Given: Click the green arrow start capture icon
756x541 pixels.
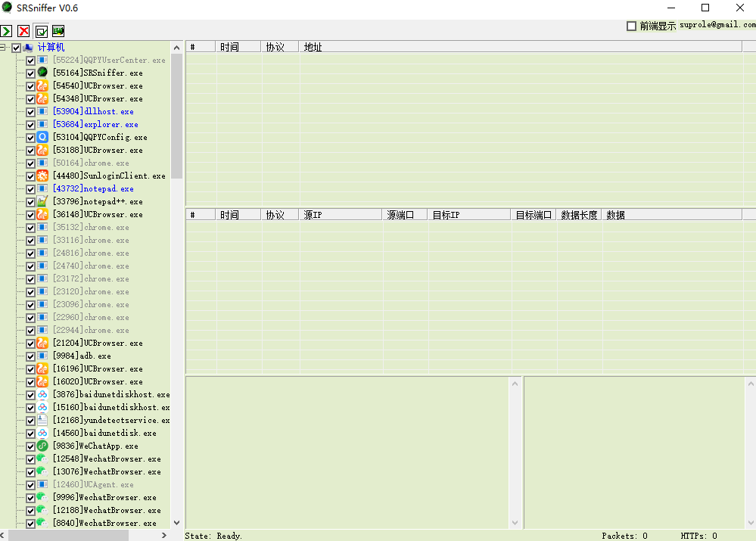Looking at the screenshot, I should 6,31.
